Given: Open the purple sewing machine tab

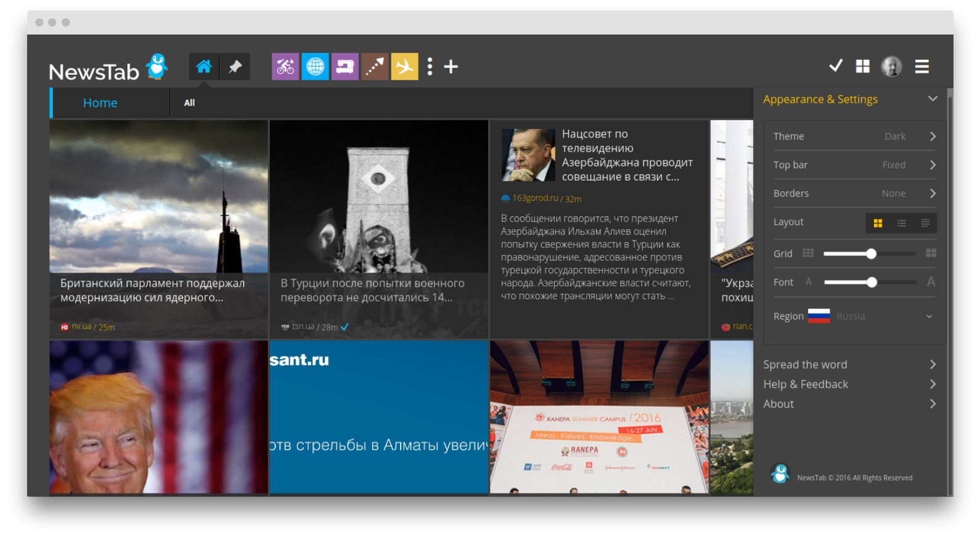Looking at the screenshot, I should click(345, 67).
